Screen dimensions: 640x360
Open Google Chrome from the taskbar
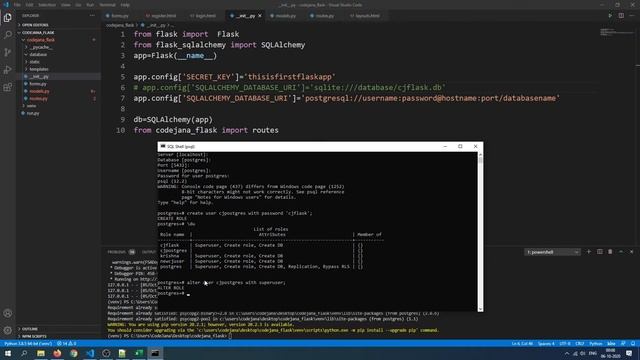tap(73, 353)
